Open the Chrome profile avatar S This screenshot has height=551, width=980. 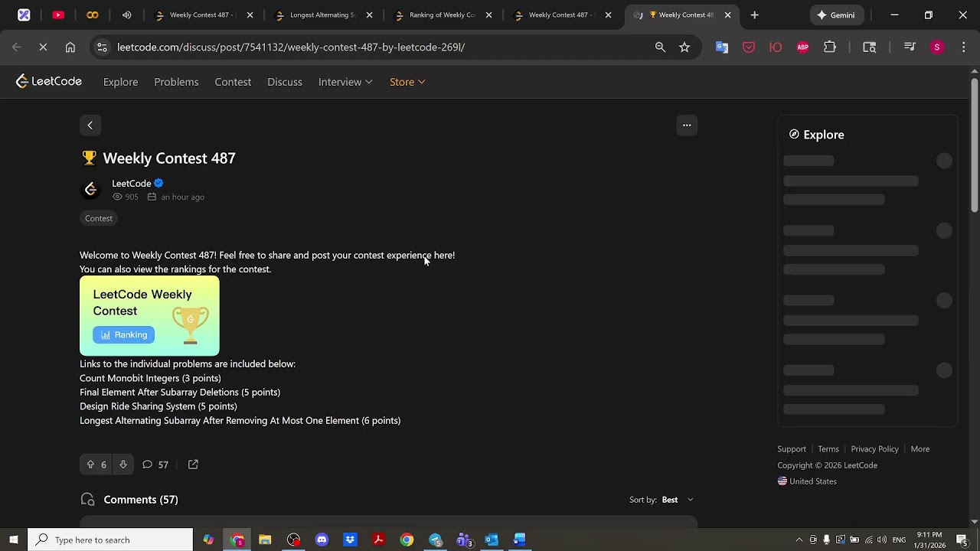click(x=936, y=47)
